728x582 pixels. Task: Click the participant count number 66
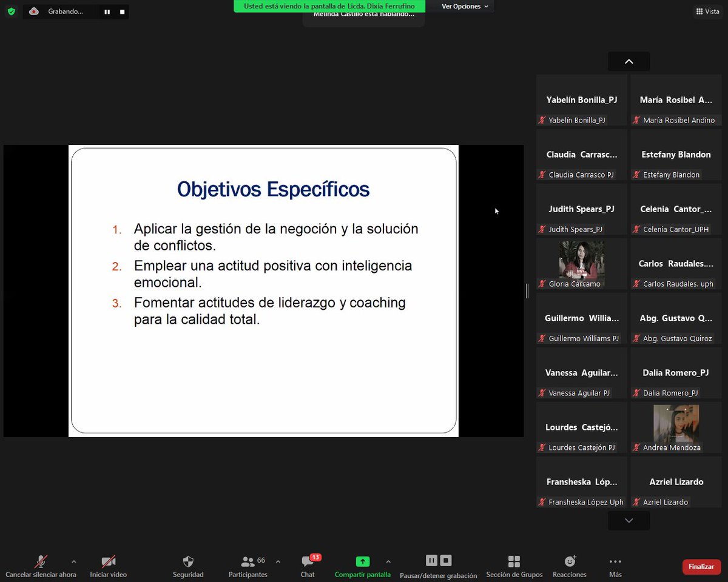[x=261, y=560]
